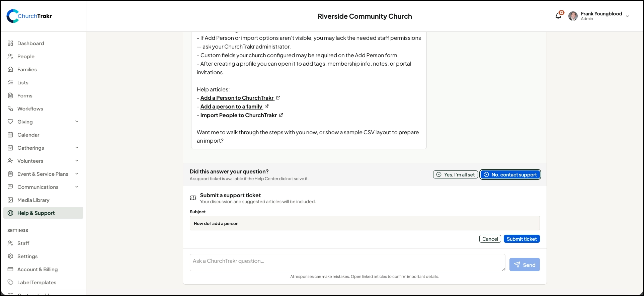This screenshot has height=296, width=644.
Task: Click the 'Did this answer your question?' heading
Action: [229, 171]
